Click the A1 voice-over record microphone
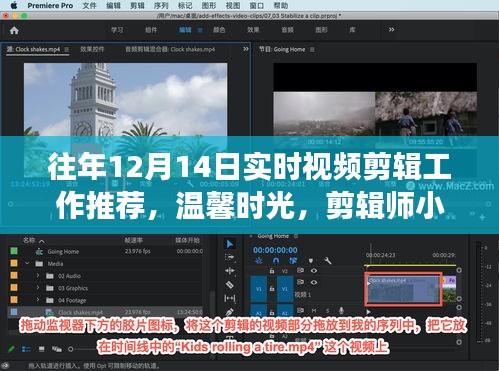This screenshot has height=371, width=499. pos(341,311)
